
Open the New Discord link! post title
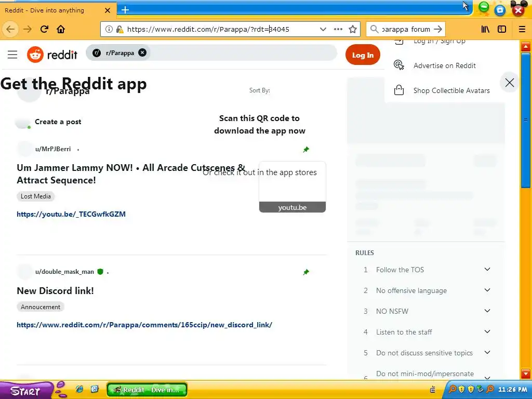click(x=55, y=291)
